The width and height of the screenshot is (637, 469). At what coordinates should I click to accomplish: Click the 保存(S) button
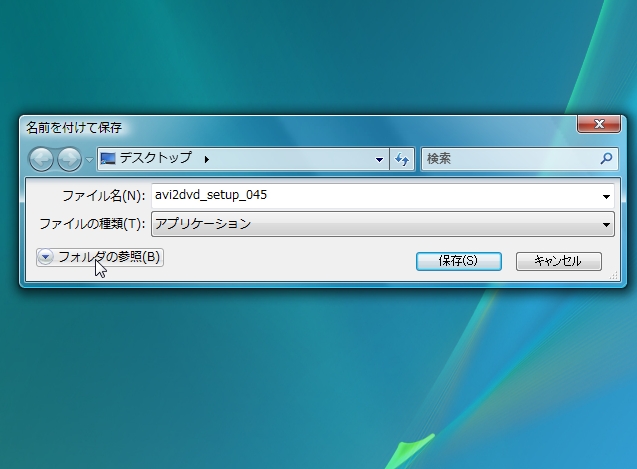[x=459, y=261]
